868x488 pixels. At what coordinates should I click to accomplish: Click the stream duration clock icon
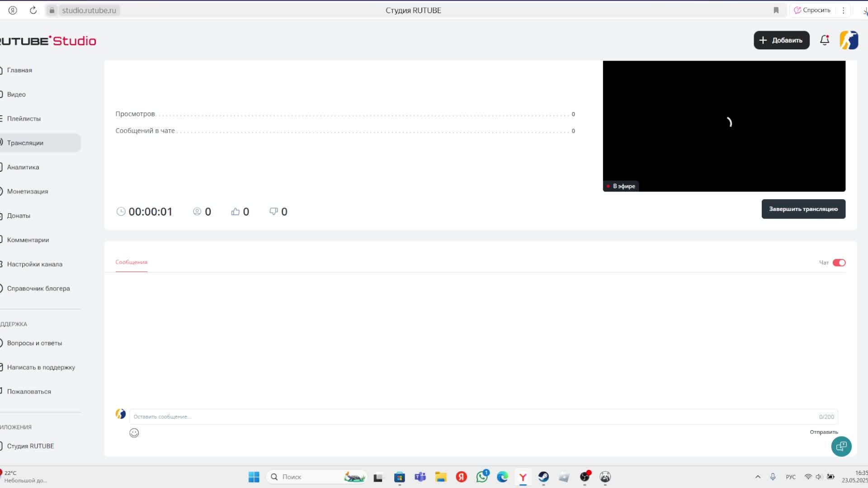[121, 211]
